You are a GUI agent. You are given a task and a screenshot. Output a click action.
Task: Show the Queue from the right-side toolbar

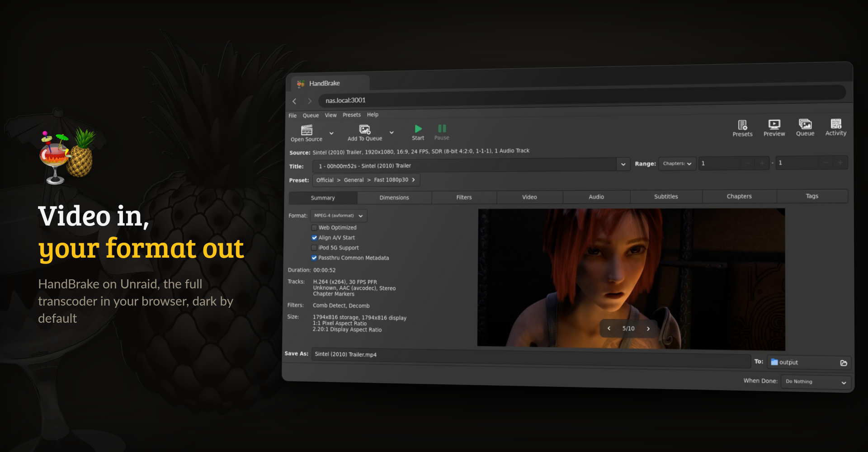805,124
